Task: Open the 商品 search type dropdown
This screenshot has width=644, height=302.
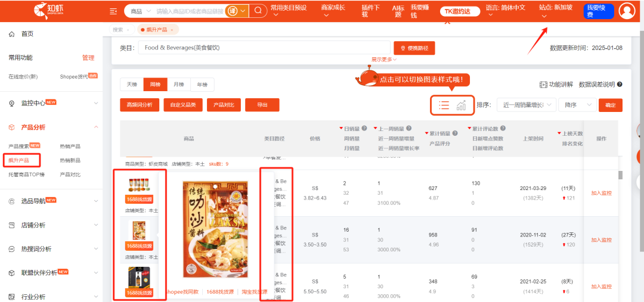Action: pos(141,11)
